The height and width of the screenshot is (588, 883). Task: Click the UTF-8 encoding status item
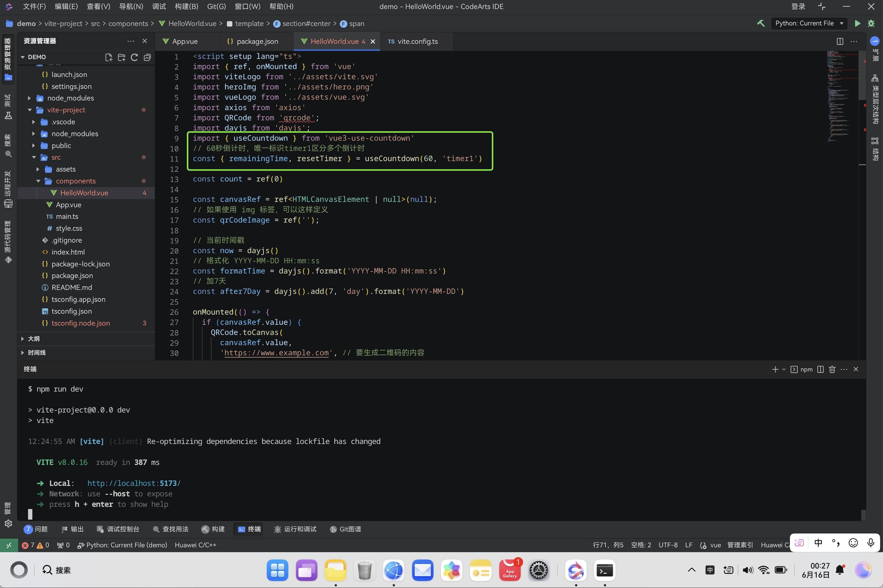pyautogui.click(x=668, y=545)
